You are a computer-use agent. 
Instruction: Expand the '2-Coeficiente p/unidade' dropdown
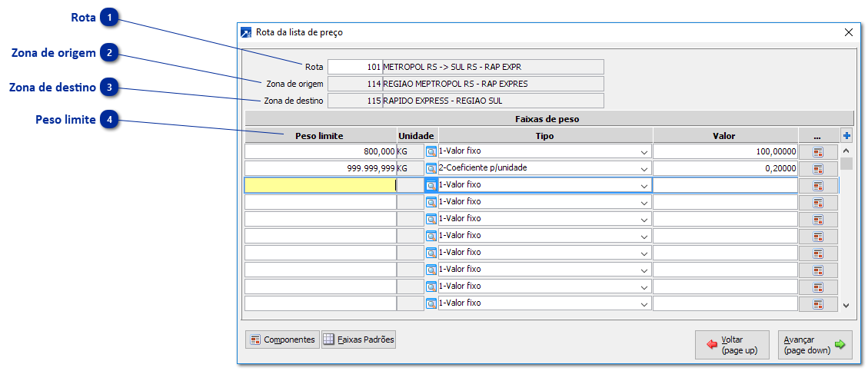(x=644, y=169)
